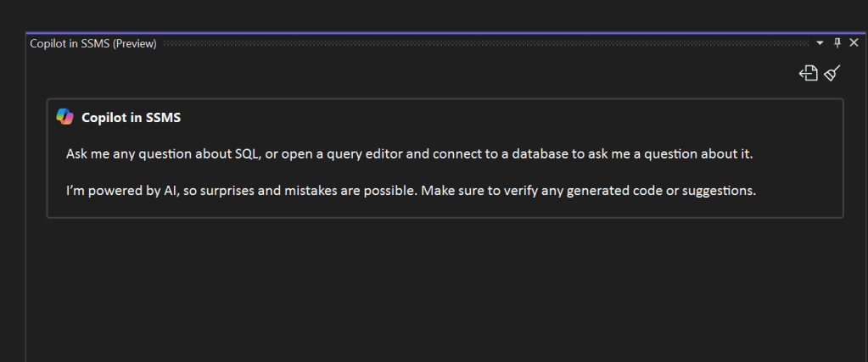Click the dotted grip of the title bar

(484, 43)
